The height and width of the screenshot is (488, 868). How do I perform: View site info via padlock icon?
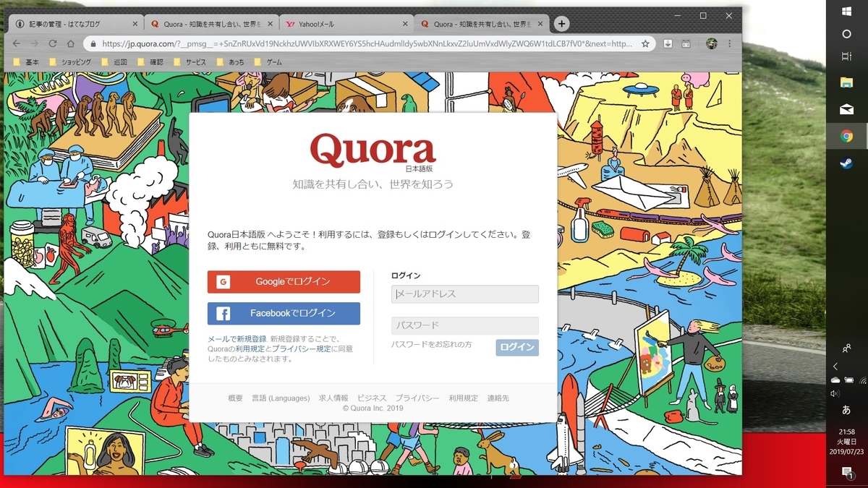93,43
